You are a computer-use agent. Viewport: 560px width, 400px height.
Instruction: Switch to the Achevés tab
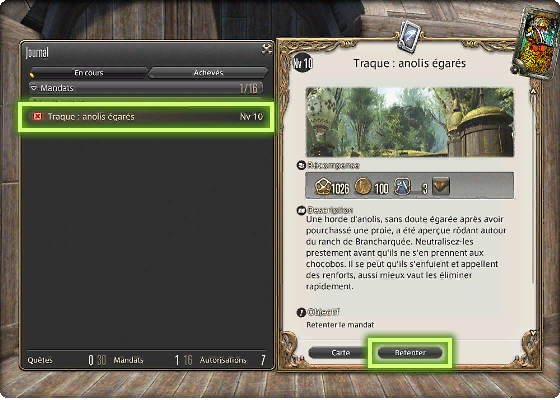208,73
